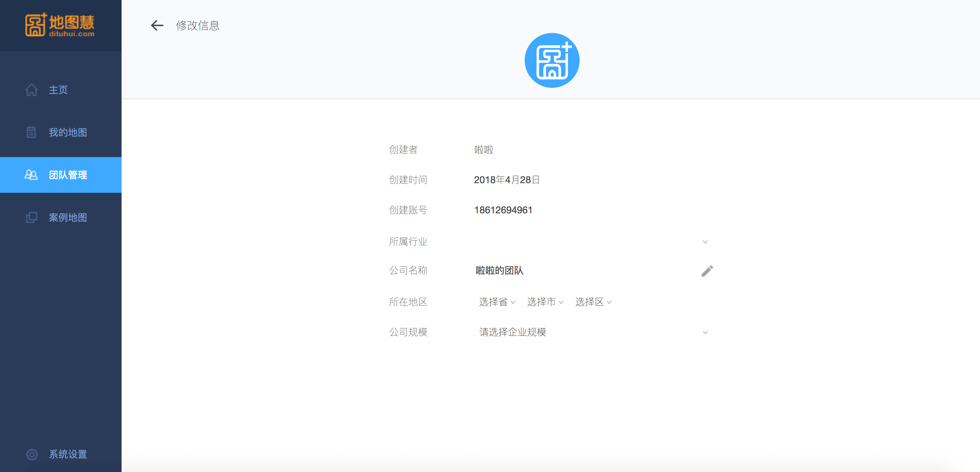Image resolution: width=980 pixels, height=472 pixels.
Task: Click the 所在地区 label
Action: [x=408, y=302]
